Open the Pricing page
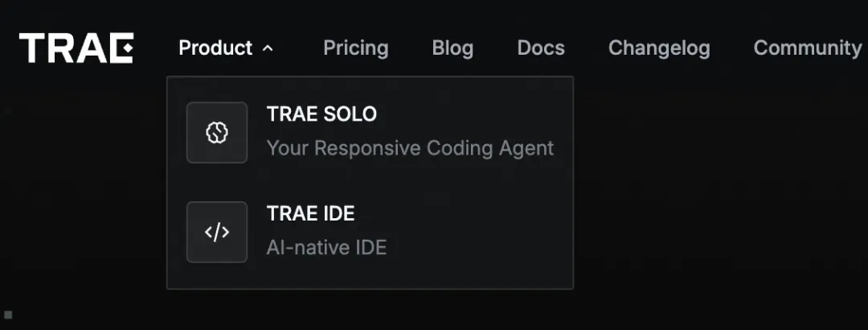The height and width of the screenshot is (330, 868). tap(355, 48)
